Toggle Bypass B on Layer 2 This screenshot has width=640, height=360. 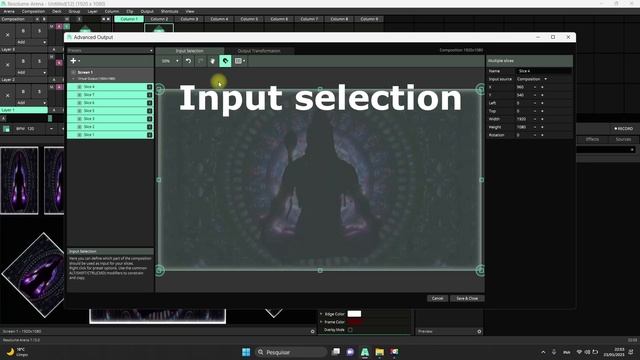pyautogui.click(x=23, y=61)
